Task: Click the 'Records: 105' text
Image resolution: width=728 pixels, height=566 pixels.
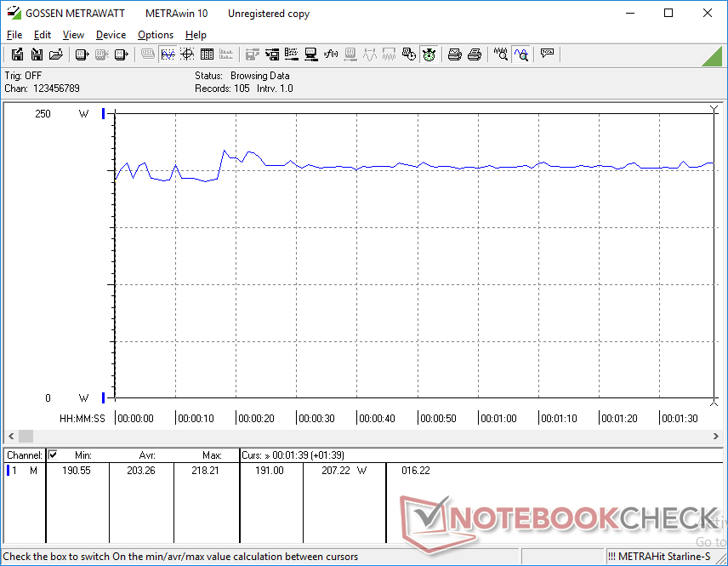Action: click(222, 89)
